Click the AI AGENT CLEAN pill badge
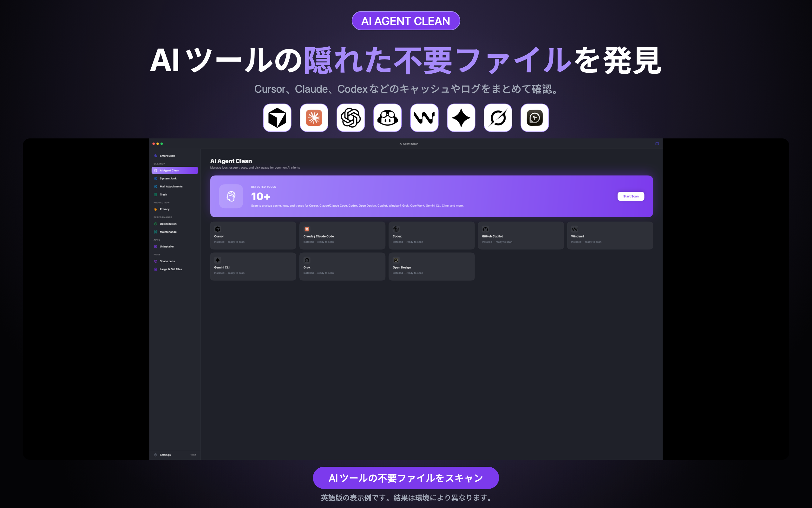The image size is (812, 508). [x=406, y=21]
